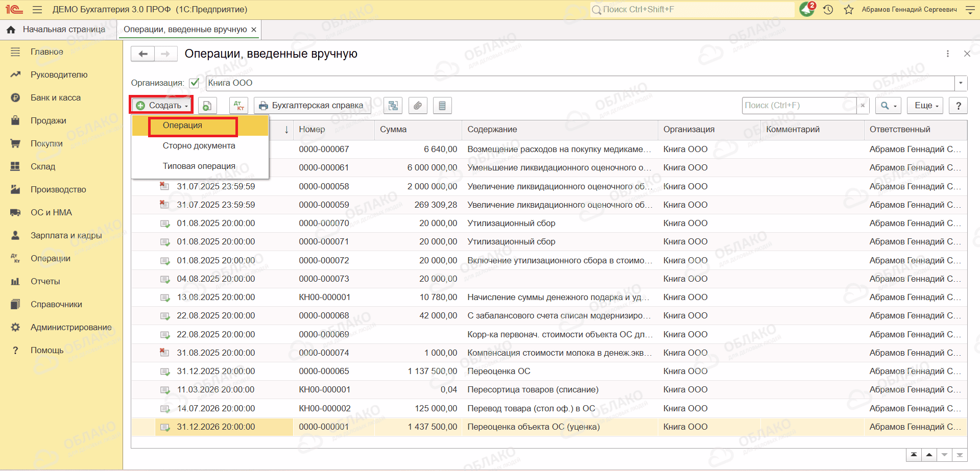Click the Организация field Книга ООО
This screenshot has height=471, width=980.
[x=580, y=83]
